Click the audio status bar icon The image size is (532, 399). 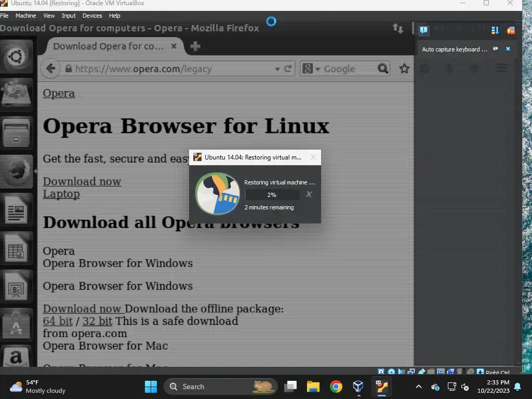point(402,371)
